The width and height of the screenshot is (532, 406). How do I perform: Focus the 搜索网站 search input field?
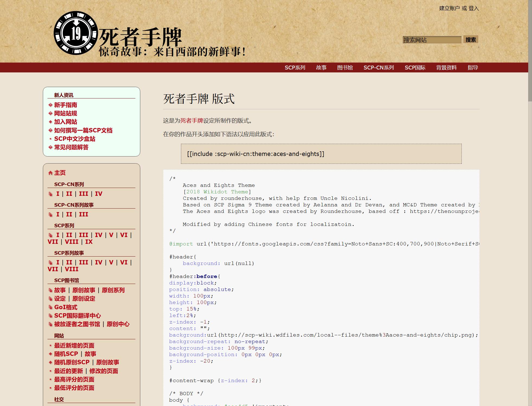432,40
